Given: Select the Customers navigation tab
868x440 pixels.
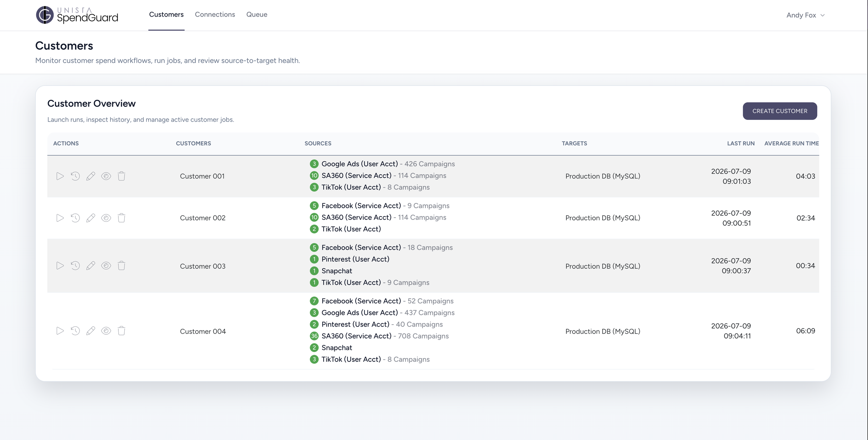Looking at the screenshot, I should point(166,15).
